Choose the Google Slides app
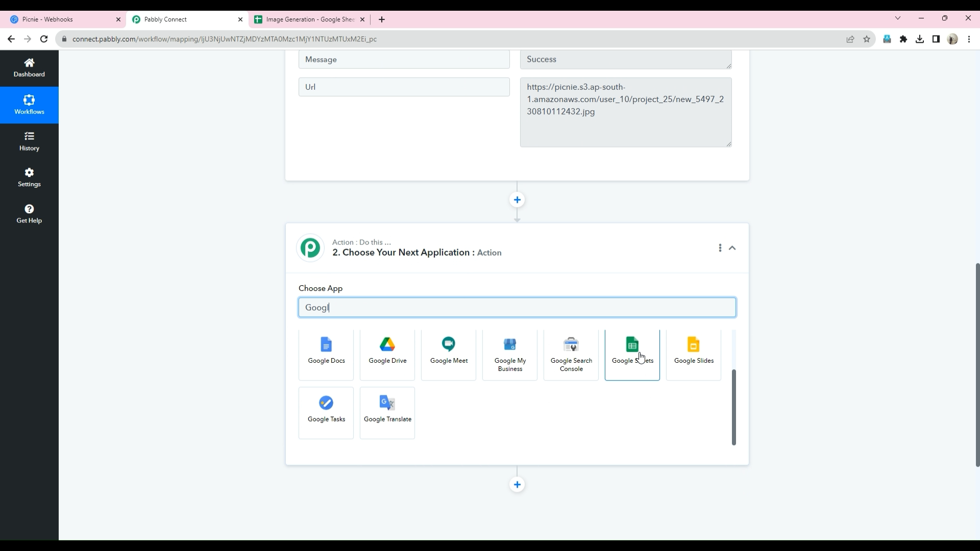The height and width of the screenshot is (551, 980). click(x=693, y=353)
